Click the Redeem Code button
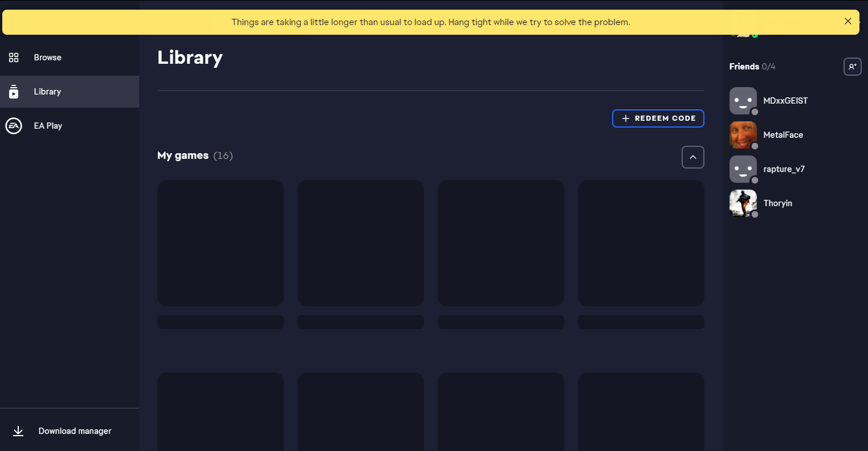The height and width of the screenshot is (451, 868). [x=658, y=118]
